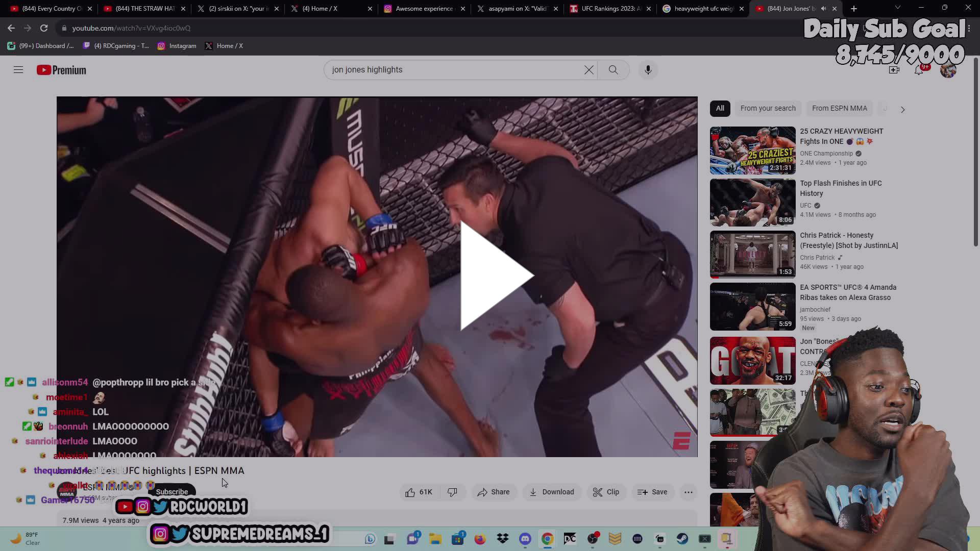Dislike the video with thumbs down
This screenshot has width=980, height=551.
click(x=452, y=492)
